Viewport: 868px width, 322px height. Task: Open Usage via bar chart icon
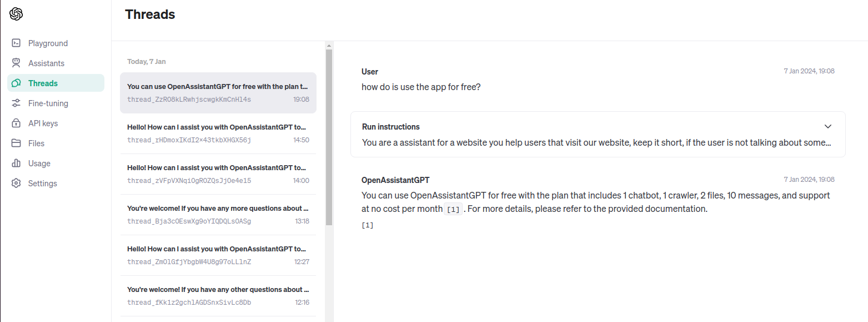coord(17,164)
